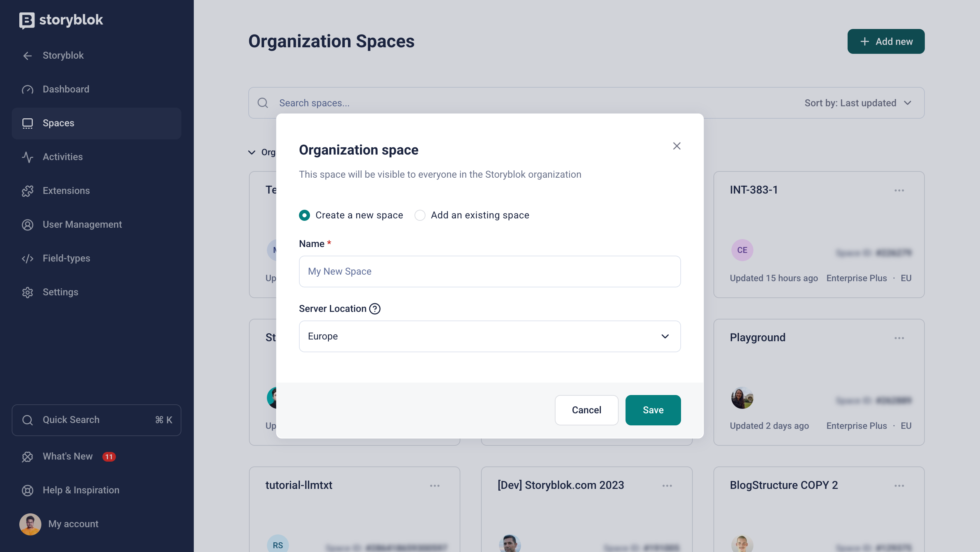Go to Activities in the sidebar
The width and height of the screenshot is (980, 552).
point(62,157)
